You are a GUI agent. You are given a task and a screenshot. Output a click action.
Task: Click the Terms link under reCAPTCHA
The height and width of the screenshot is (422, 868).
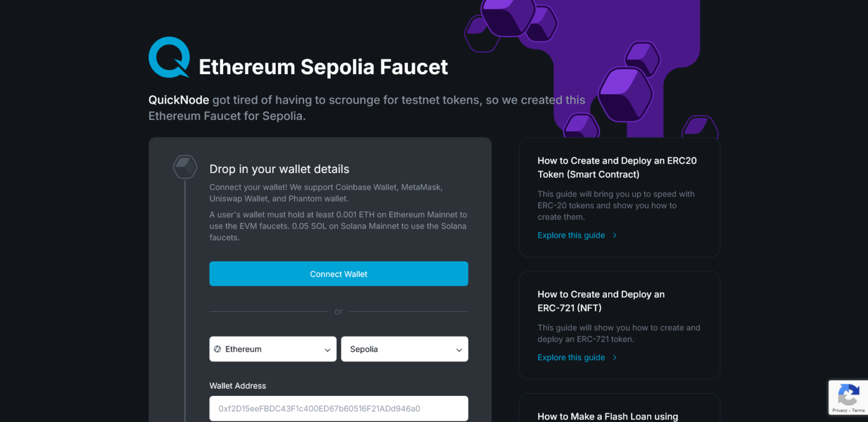pos(859,411)
